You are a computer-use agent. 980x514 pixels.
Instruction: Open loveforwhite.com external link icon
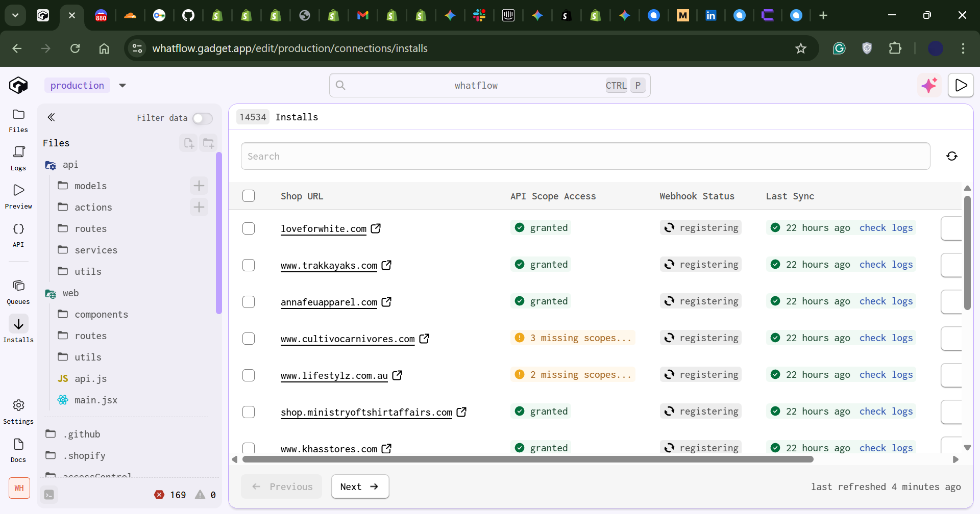376,228
